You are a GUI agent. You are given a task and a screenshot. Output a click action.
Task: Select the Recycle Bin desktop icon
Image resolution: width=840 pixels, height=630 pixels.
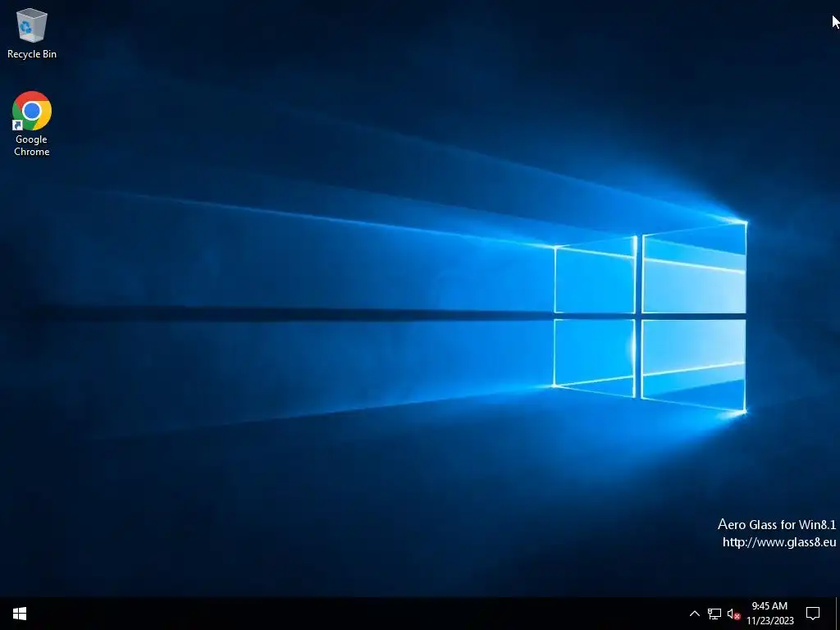pyautogui.click(x=32, y=33)
